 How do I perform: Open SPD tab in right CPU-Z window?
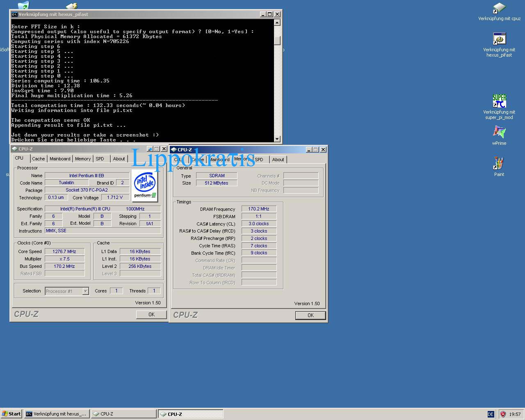point(259,160)
